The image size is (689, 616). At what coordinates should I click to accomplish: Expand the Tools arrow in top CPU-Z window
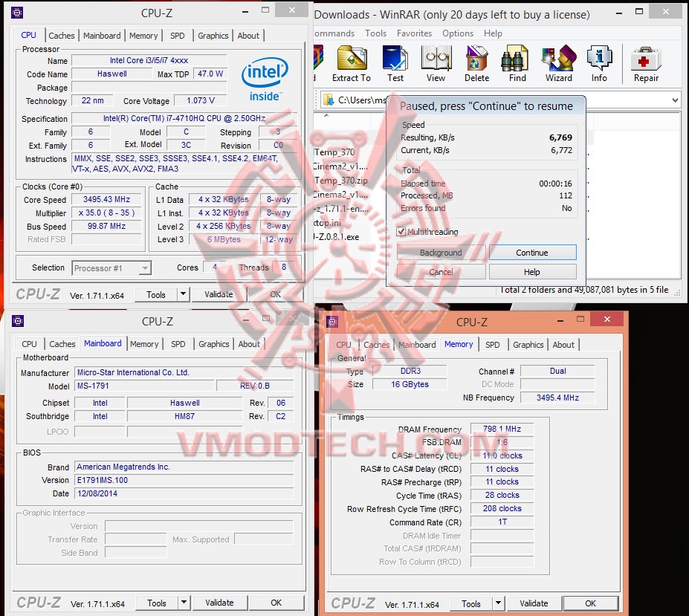tap(184, 294)
